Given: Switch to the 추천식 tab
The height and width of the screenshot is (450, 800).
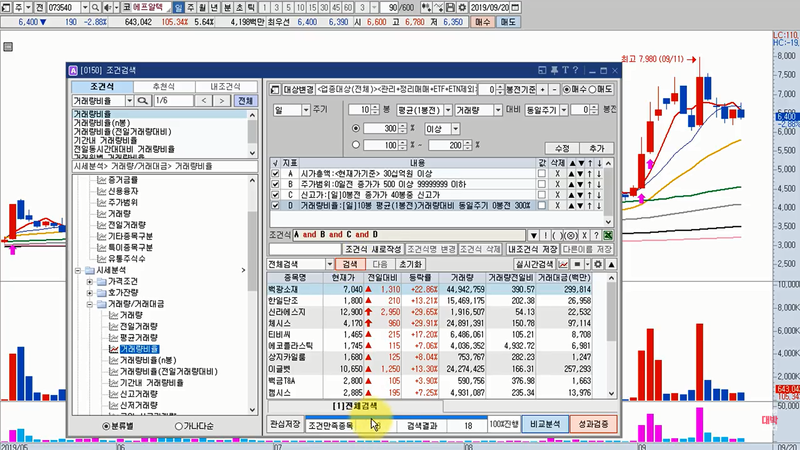Looking at the screenshot, I should pos(164,87).
